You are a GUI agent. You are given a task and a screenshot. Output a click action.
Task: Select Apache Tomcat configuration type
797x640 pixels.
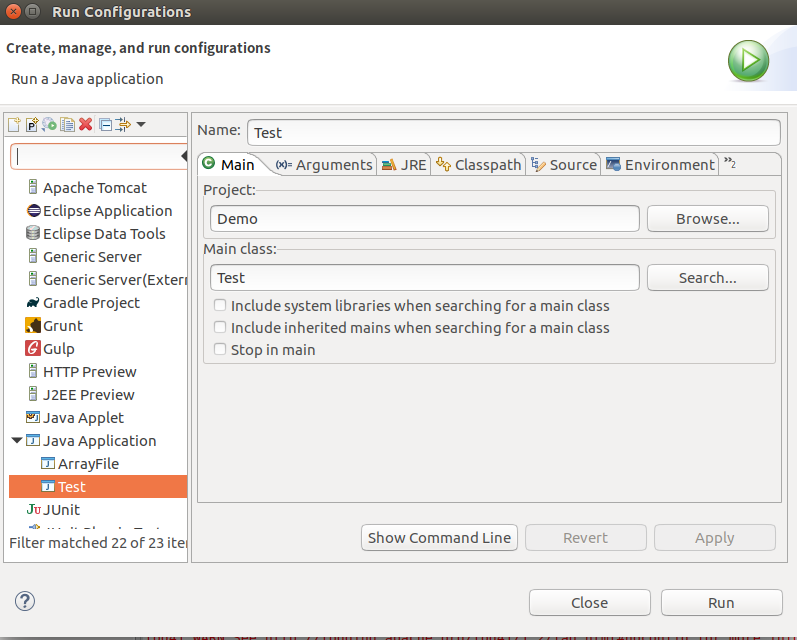(95, 188)
